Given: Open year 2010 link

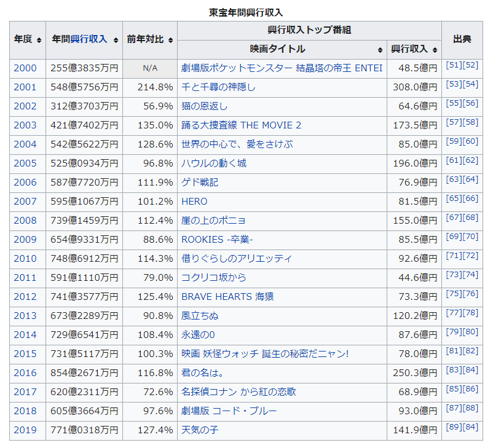Looking at the screenshot, I should (25, 259).
